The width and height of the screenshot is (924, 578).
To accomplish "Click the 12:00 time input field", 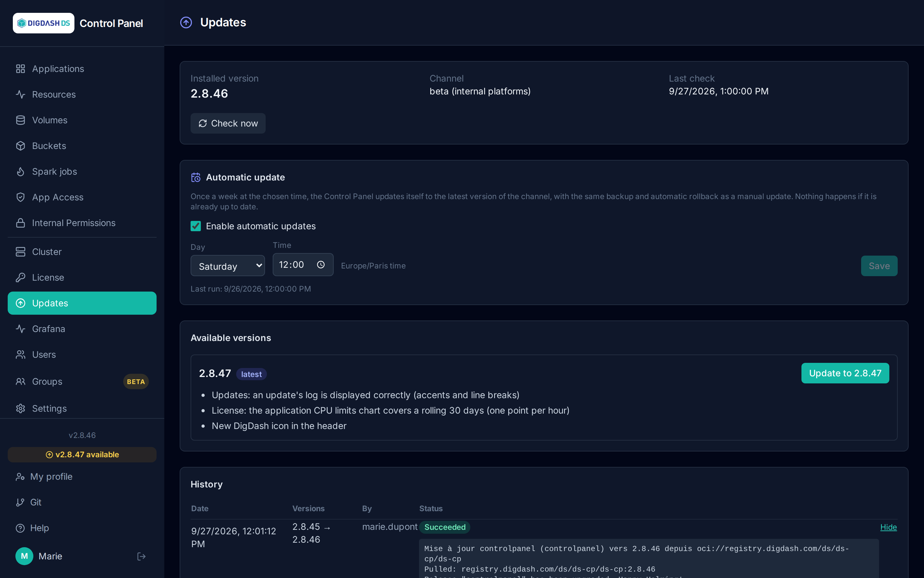I will (x=303, y=265).
